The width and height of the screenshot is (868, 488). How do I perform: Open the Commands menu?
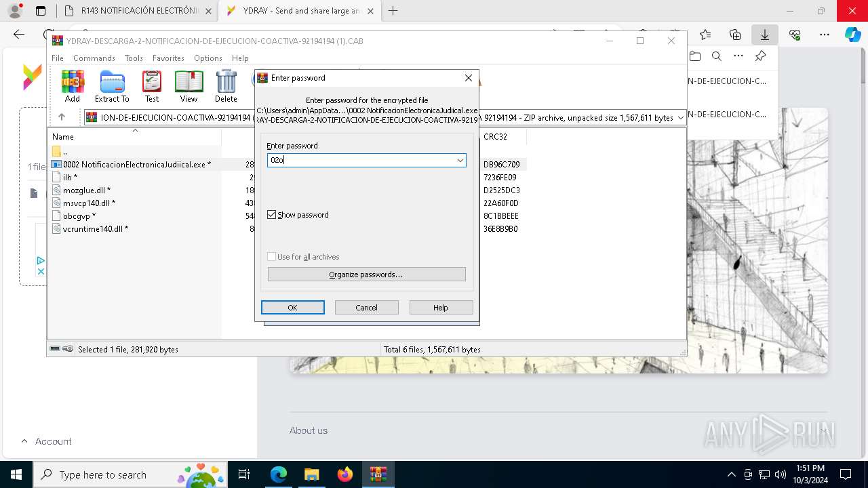pyautogui.click(x=94, y=58)
